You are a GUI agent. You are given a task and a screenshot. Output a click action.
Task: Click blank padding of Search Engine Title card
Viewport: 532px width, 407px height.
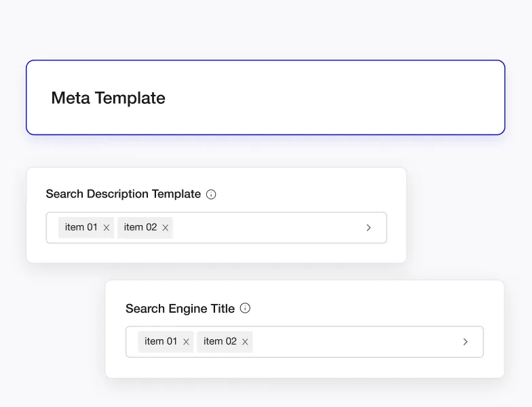click(x=373, y=302)
